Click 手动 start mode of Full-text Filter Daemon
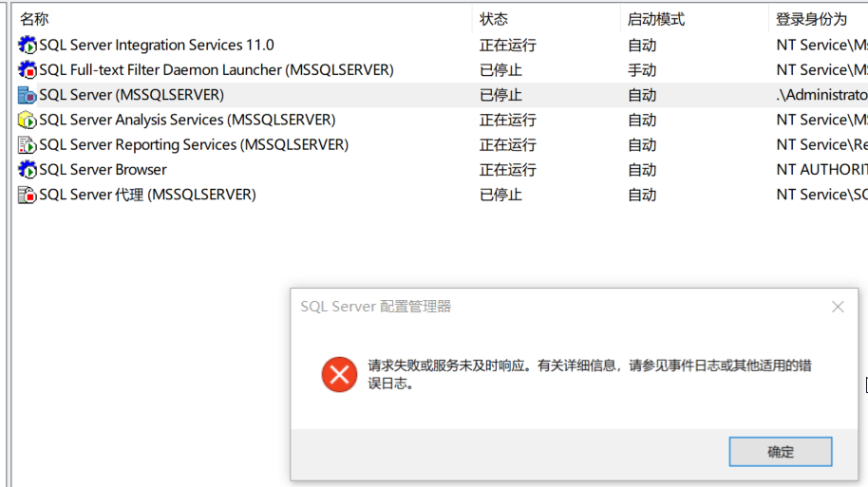The width and height of the screenshot is (868, 487). [642, 70]
